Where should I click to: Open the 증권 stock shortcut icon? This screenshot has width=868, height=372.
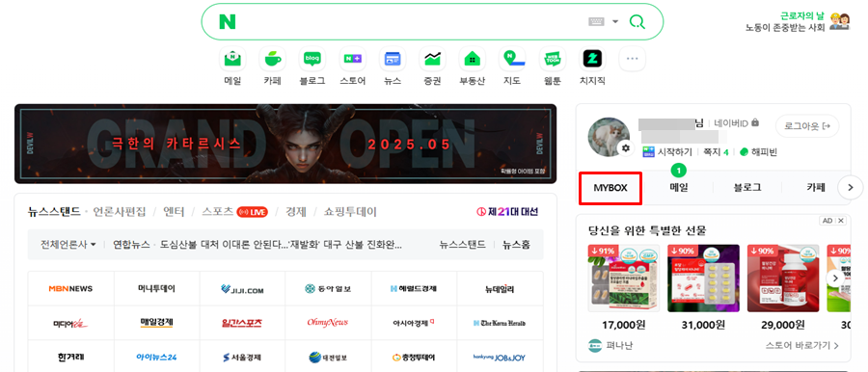point(432,59)
